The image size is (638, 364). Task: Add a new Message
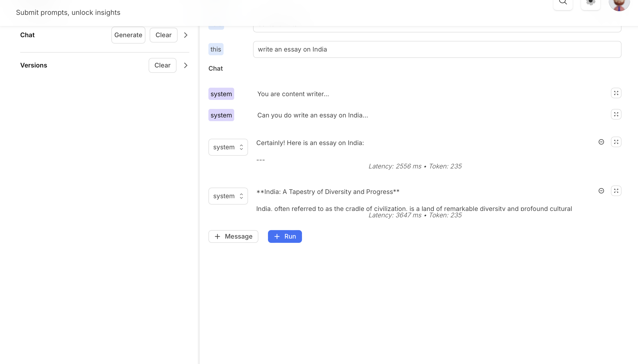[233, 236]
